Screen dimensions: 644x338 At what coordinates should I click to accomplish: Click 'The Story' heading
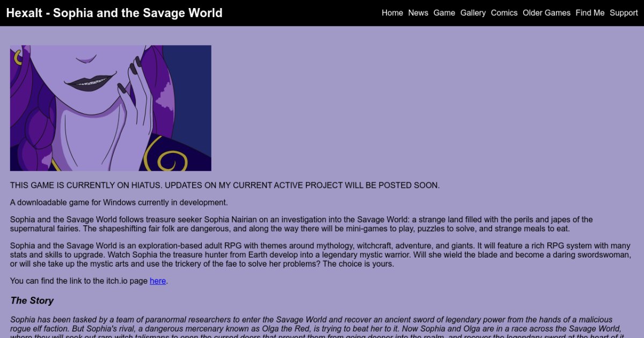[x=32, y=300]
